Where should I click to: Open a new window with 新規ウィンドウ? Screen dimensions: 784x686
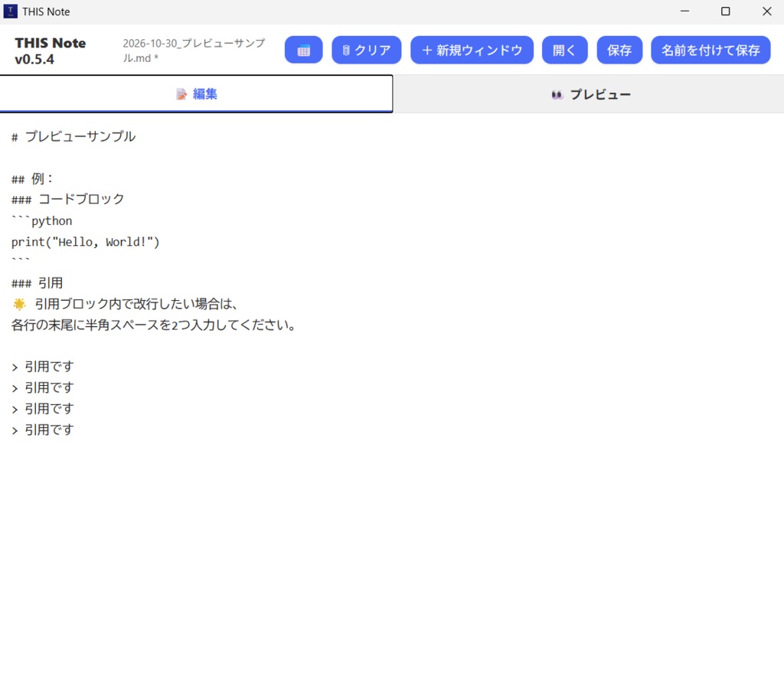point(472,50)
